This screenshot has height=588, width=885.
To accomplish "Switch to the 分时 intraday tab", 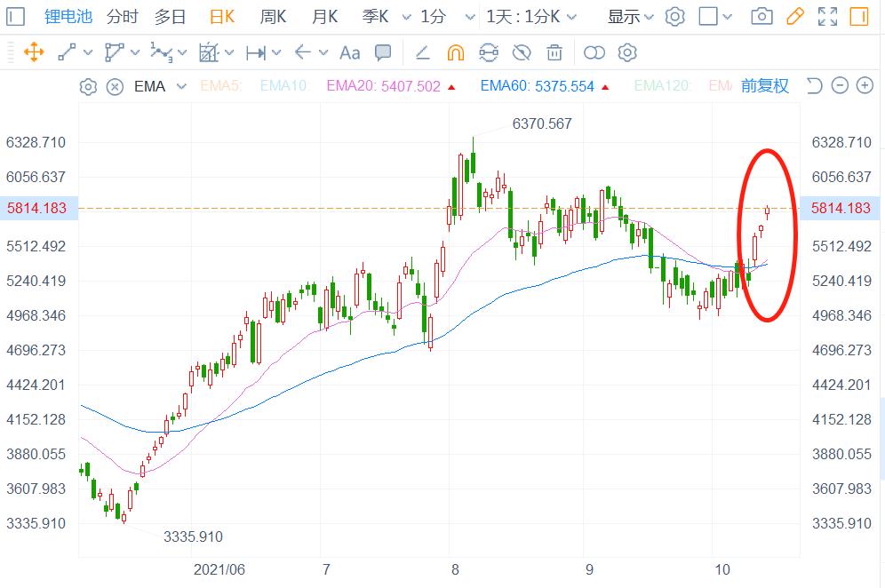I will (122, 17).
